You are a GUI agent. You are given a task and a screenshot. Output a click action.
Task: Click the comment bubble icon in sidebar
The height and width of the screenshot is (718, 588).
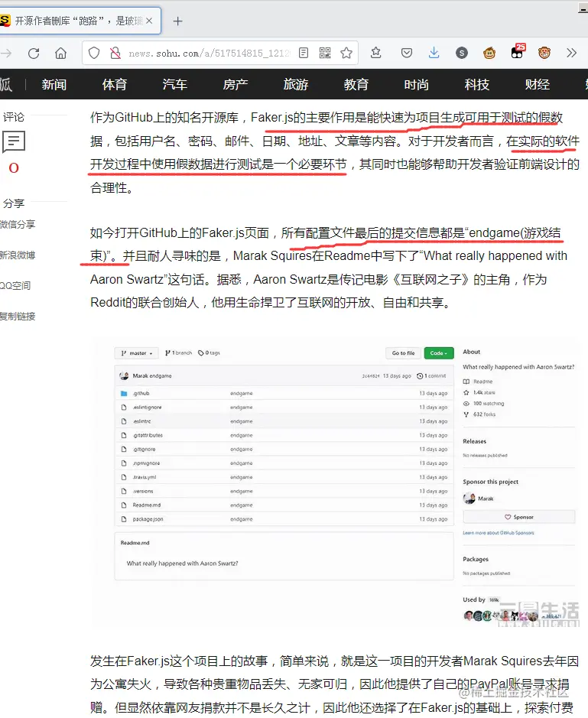pyautogui.click(x=14, y=141)
